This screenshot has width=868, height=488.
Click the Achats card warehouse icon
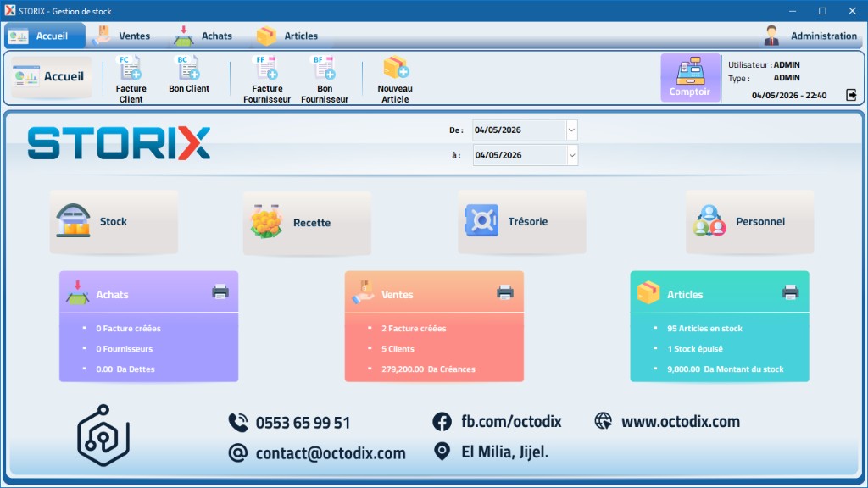click(77, 292)
